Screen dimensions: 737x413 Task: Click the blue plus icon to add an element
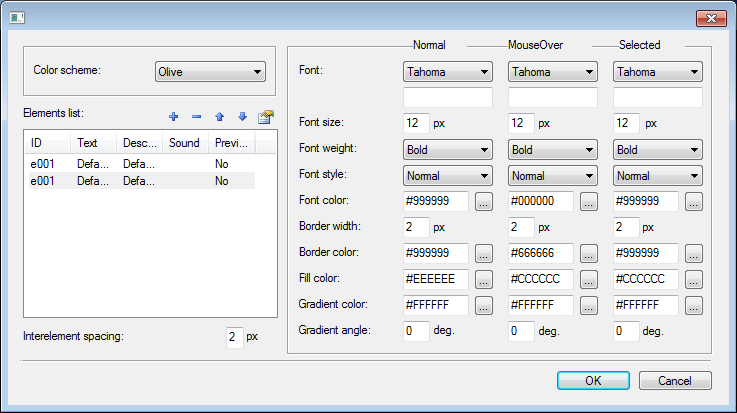174,117
